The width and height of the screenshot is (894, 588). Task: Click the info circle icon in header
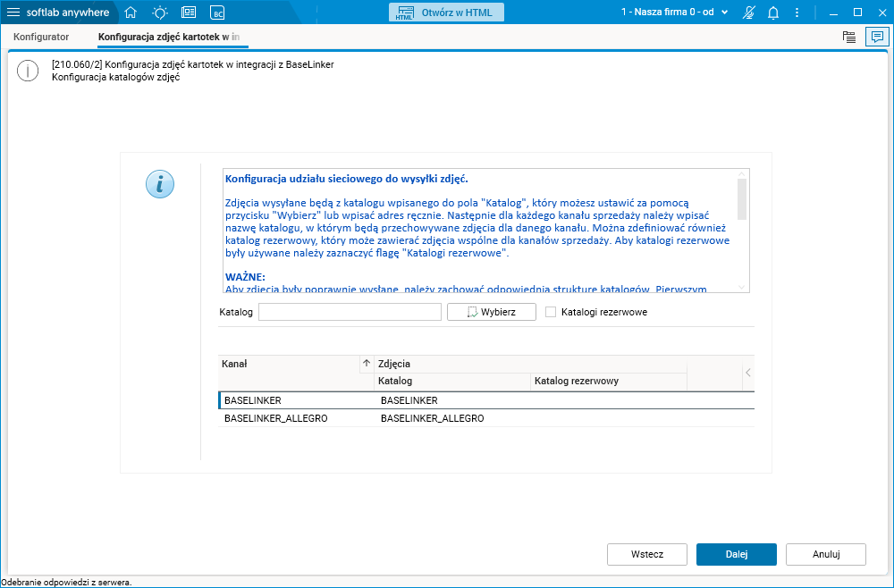point(28,71)
